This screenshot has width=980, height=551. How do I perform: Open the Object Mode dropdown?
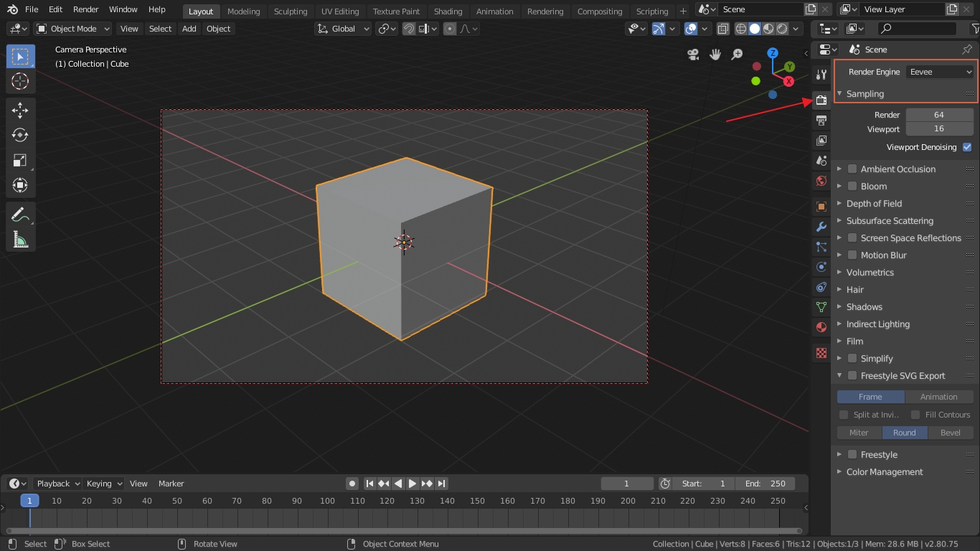click(x=73, y=29)
